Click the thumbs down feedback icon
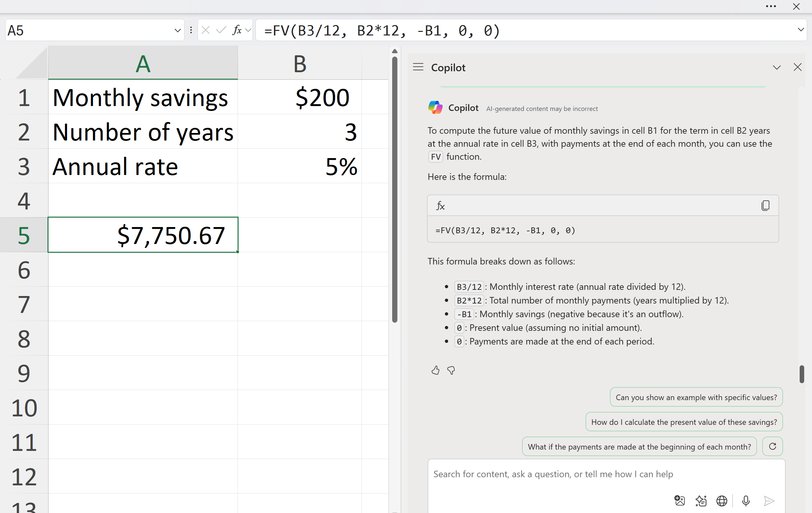 click(x=451, y=371)
